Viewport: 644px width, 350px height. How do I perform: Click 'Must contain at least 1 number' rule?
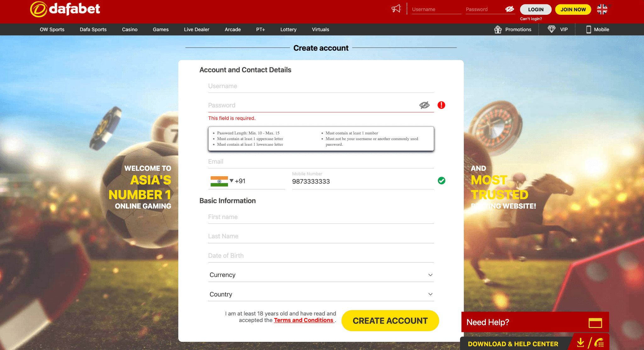(352, 133)
